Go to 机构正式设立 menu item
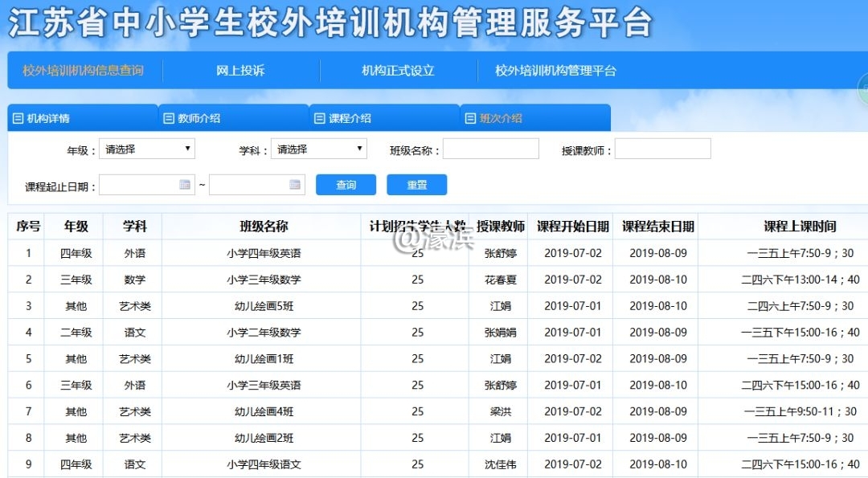The width and height of the screenshot is (868, 478). [398, 71]
